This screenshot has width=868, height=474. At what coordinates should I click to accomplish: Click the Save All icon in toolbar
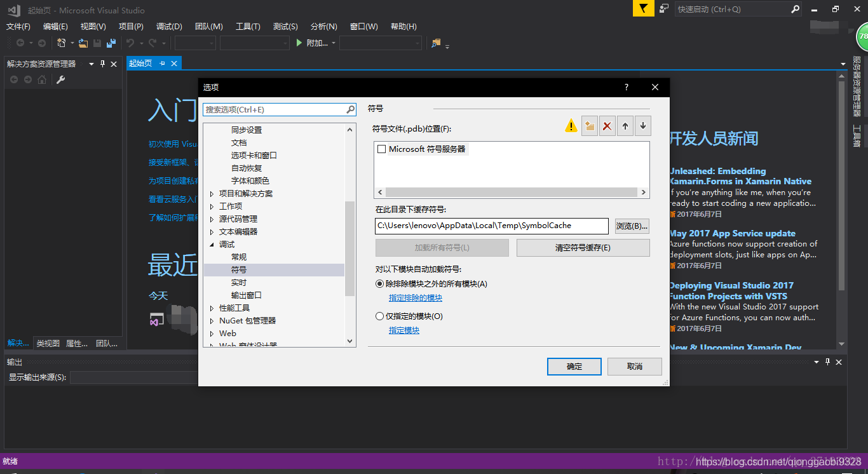[x=111, y=43]
